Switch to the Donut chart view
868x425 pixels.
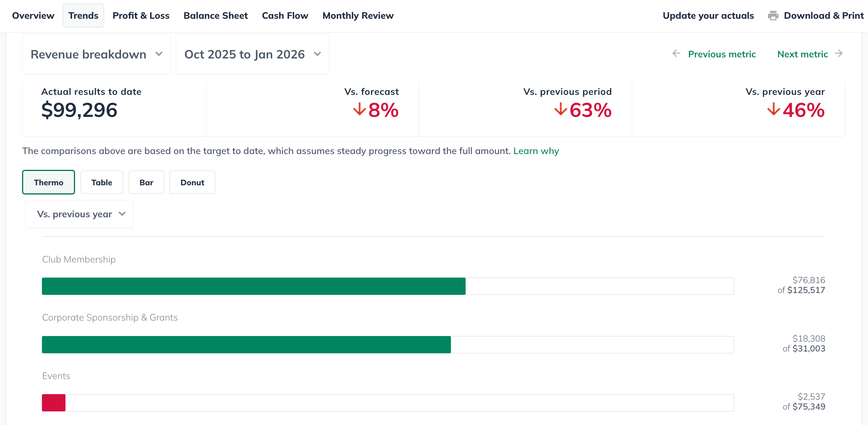click(x=192, y=182)
